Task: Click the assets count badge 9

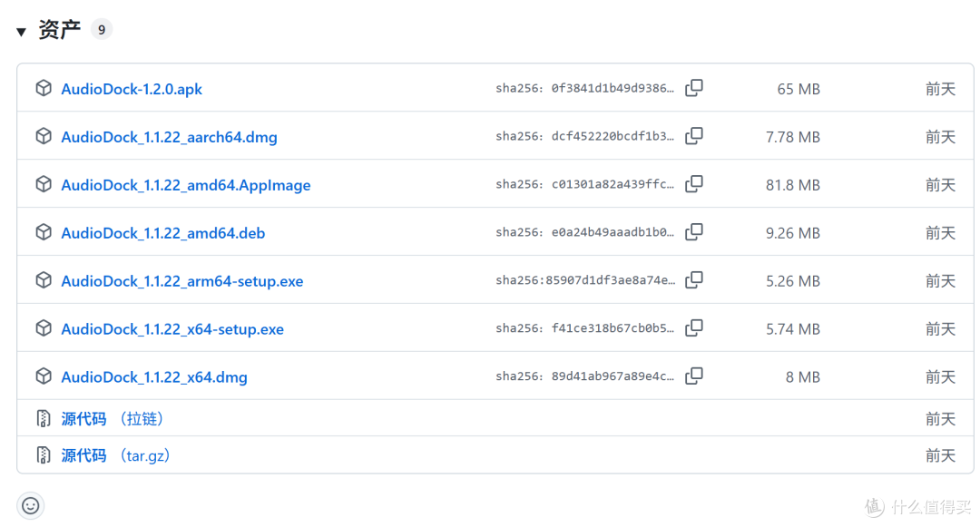Action: 102,29
